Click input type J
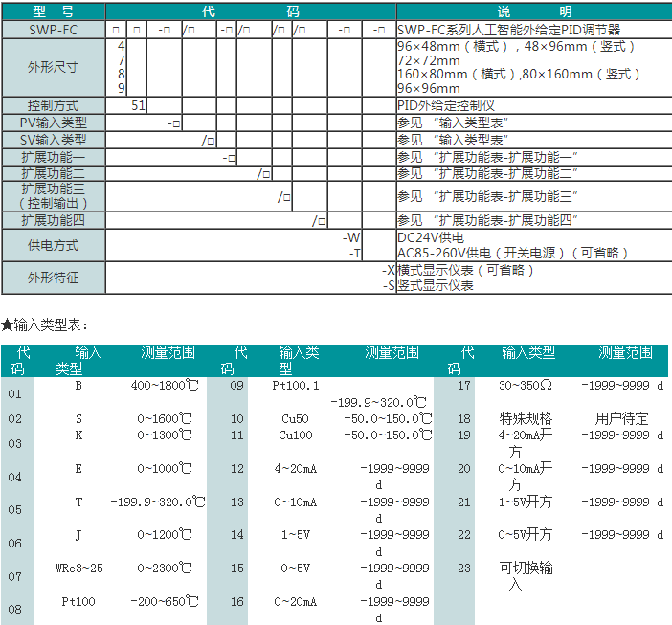 pos(78,535)
